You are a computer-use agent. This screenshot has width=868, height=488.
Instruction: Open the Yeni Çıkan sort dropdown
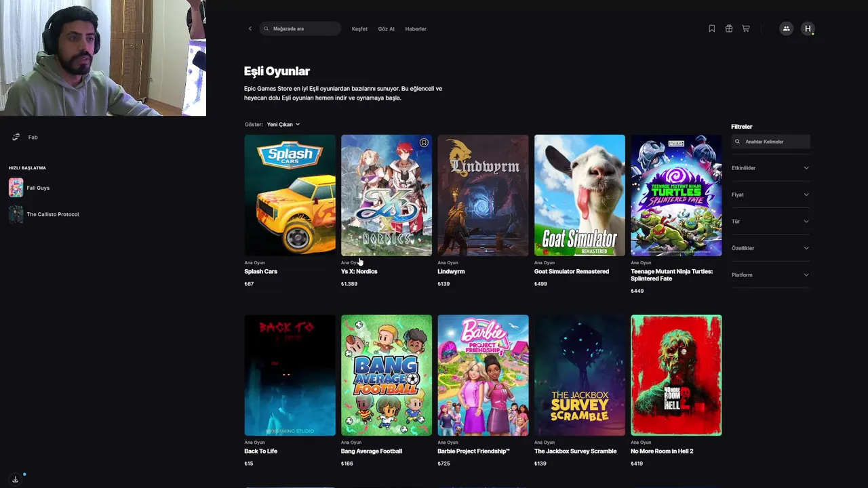pos(283,125)
